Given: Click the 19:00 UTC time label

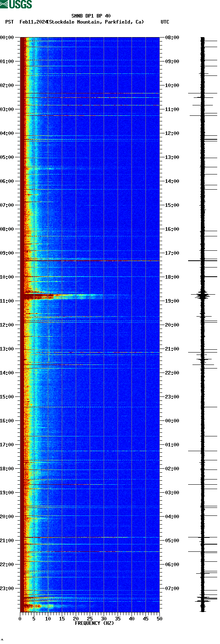Looking at the screenshot, I should (x=172, y=301).
